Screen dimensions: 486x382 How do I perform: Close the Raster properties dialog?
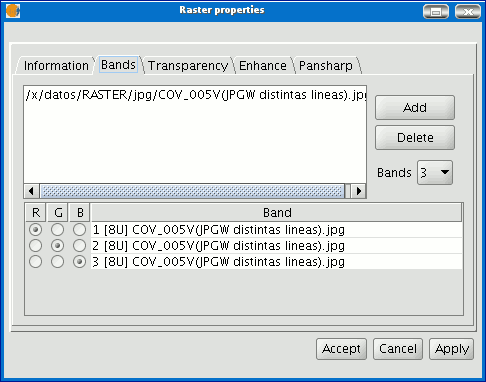[x=468, y=12]
